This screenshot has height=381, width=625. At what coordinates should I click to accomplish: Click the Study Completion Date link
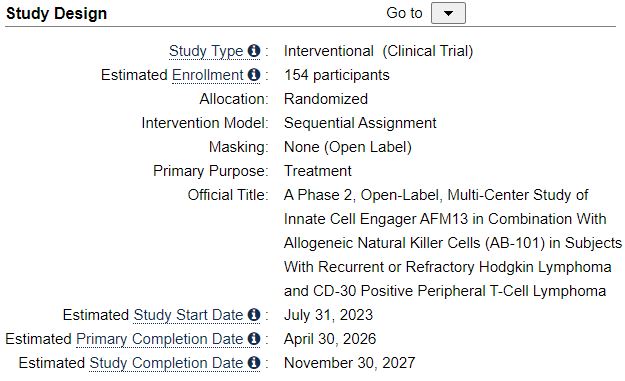click(166, 363)
